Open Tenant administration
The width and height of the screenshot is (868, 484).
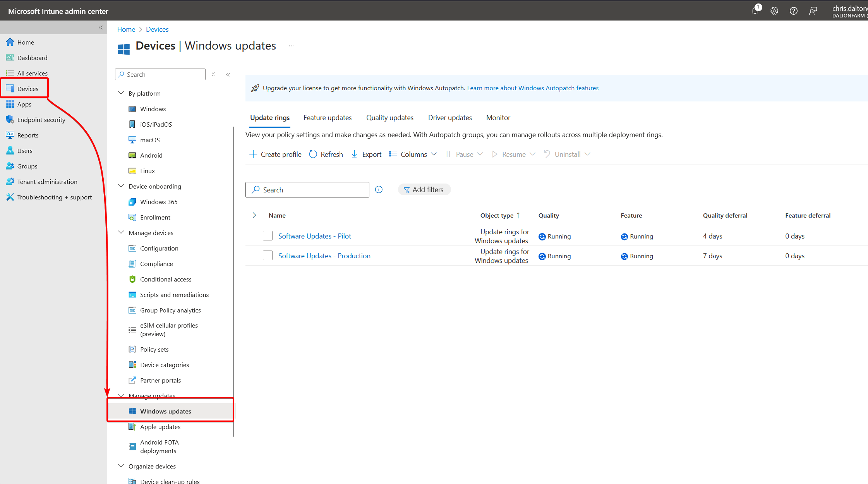[x=47, y=182]
